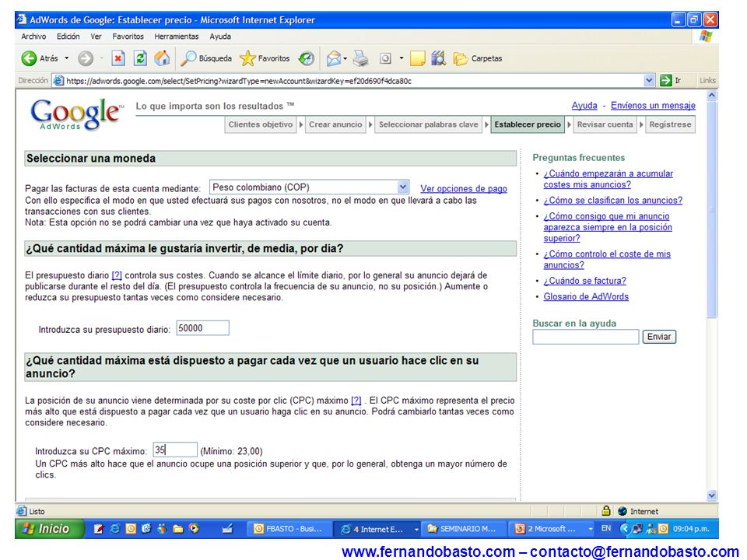Click the page scrollbar down arrow
The width and height of the screenshot is (747, 560).
coord(712,495)
